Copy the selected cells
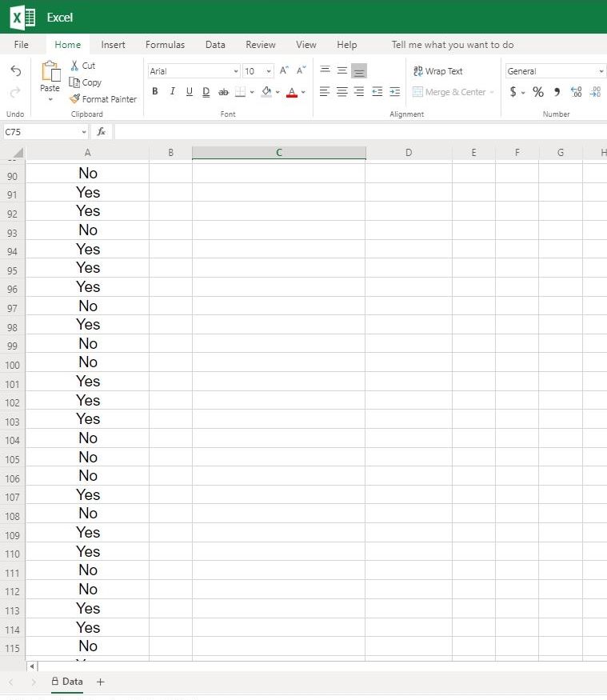This screenshot has height=700, width=607. (85, 82)
